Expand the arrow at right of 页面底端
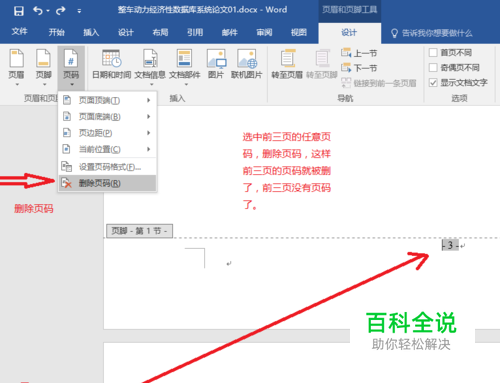This screenshot has height=383, width=500. coord(149,116)
